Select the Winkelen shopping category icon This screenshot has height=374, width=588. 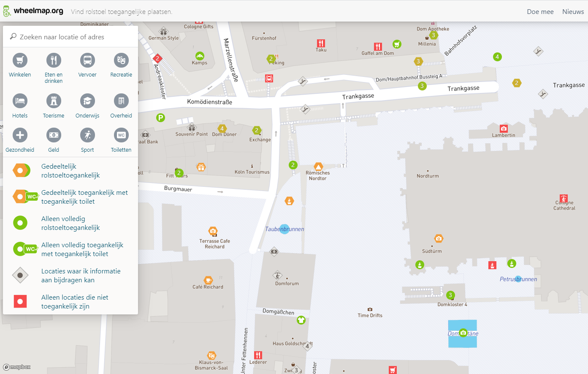[x=20, y=60]
